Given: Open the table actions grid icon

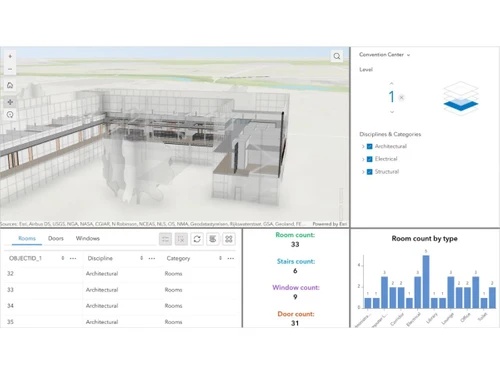Looking at the screenshot, I should [229, 239].
